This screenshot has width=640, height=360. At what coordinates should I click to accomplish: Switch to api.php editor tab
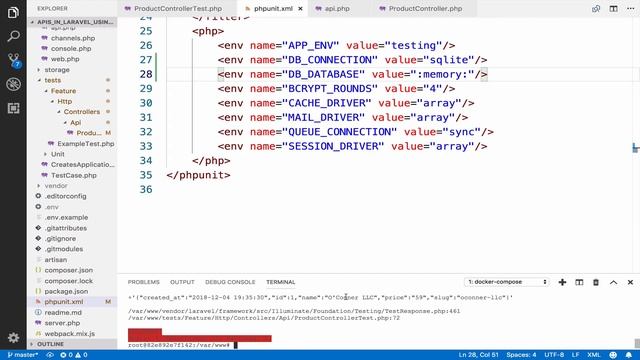tap(337, 9)
